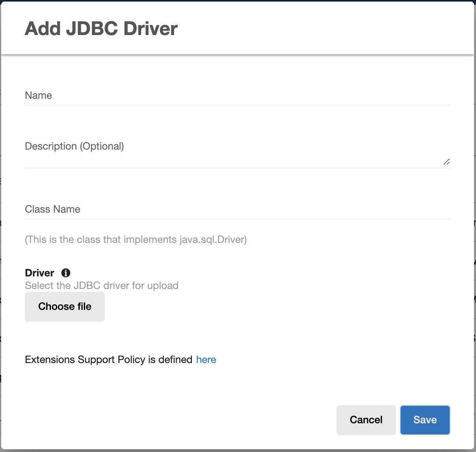Click the 'Add JDBC Driver' dialog title

[101, 29]
